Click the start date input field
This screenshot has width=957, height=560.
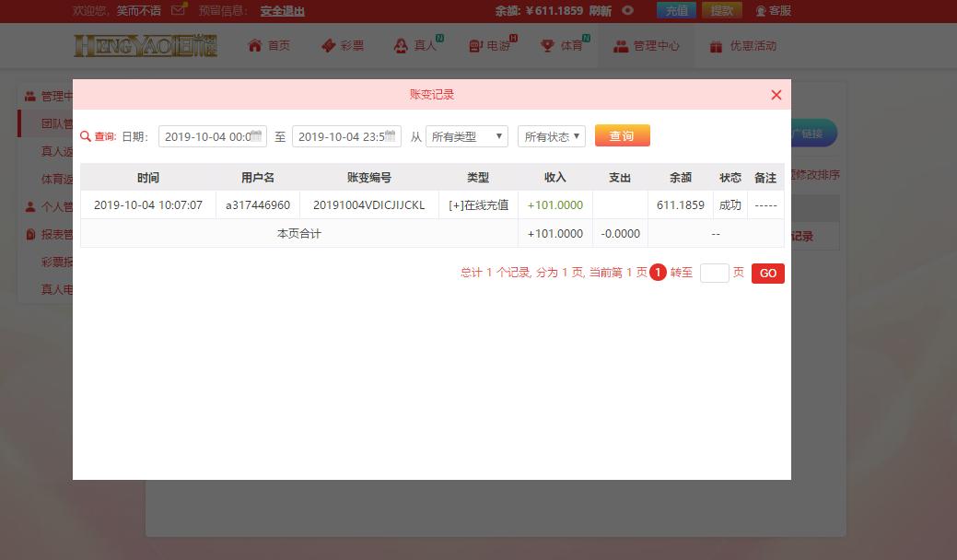click(x=213, y=136)
